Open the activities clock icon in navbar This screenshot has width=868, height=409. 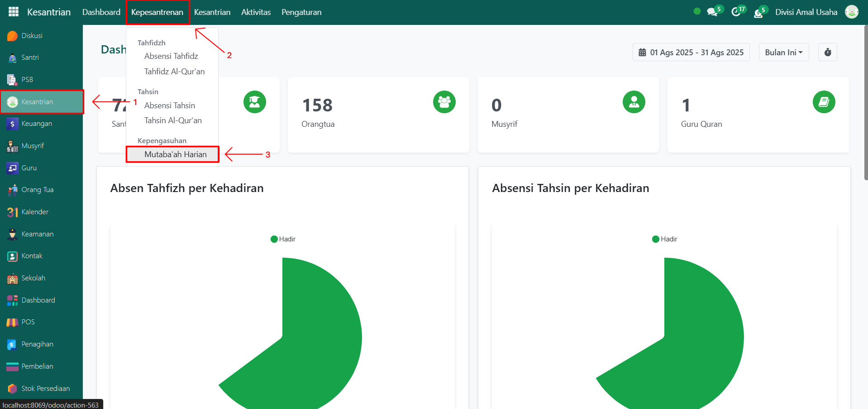point(736,12)
